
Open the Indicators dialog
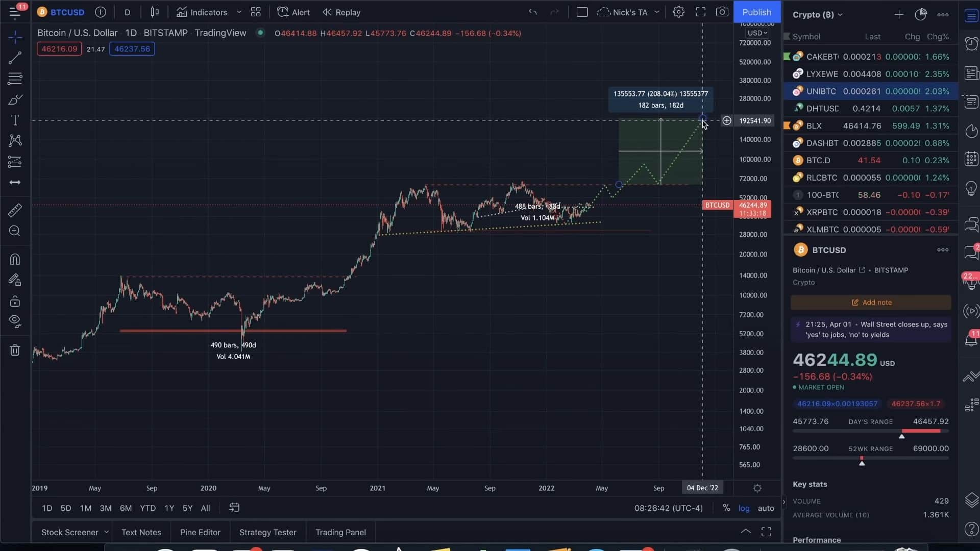[202, 12]
